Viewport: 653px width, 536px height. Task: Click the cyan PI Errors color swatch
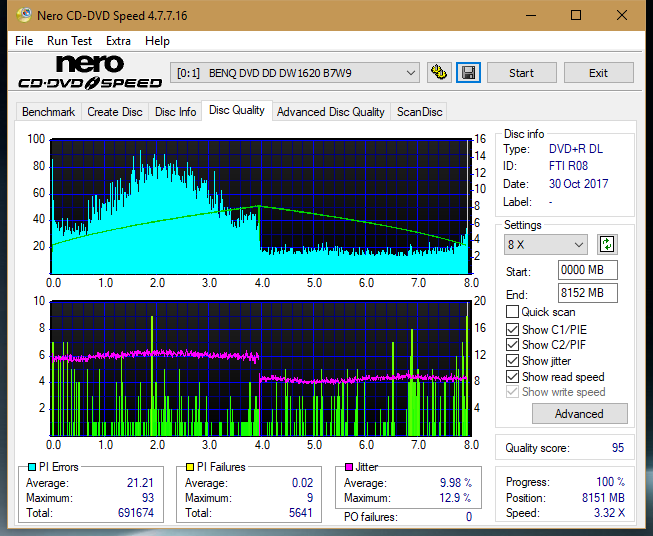click(x=32, y=467)
